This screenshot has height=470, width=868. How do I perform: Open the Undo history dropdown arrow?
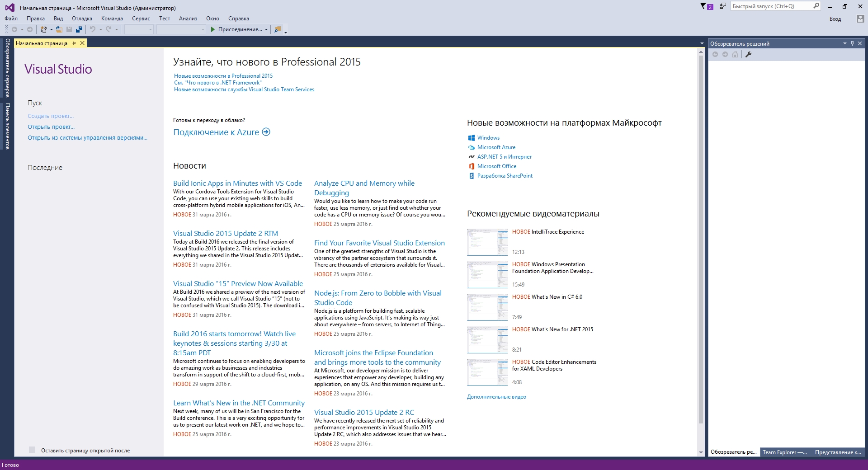(100, 29)
